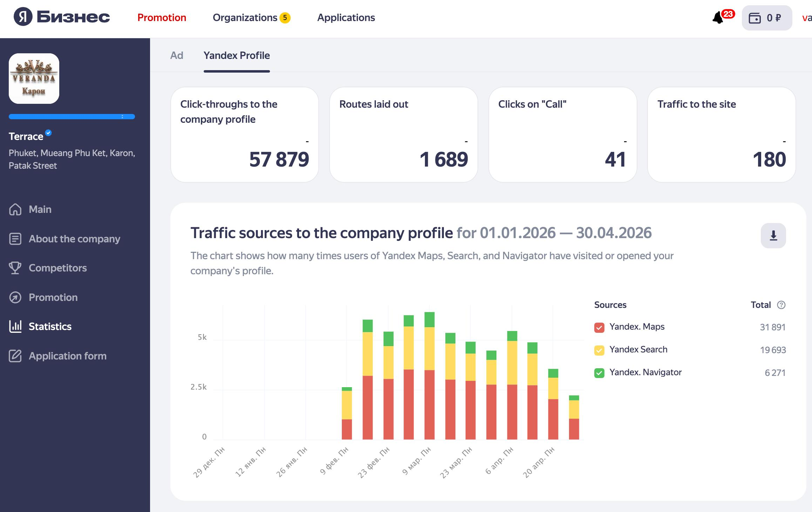Click the Application form pencil icon
The width and height of the screenshot is (812, 512).
pyautogui.click(x=15, y=356)
